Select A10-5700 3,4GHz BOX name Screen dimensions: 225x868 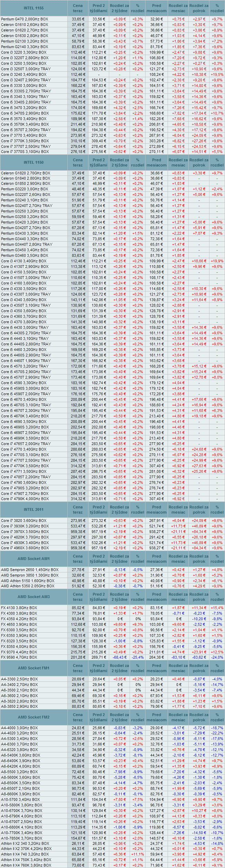[20, 799]
